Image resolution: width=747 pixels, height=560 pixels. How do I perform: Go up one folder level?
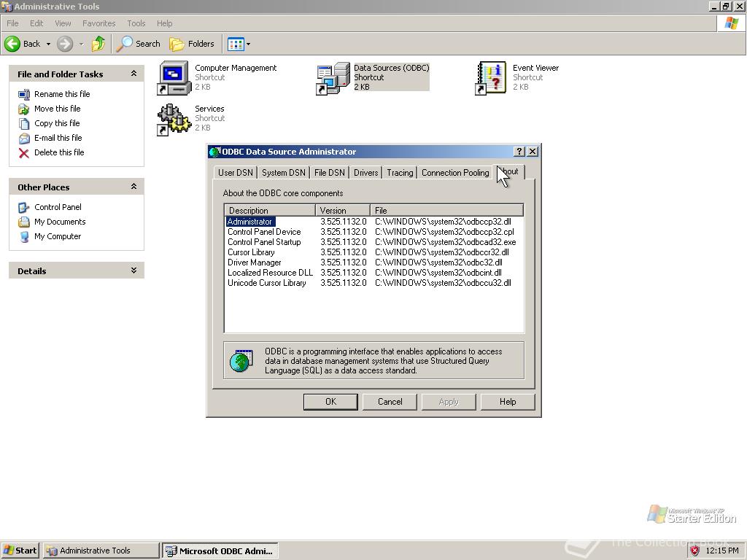click(x=98, y=44)
